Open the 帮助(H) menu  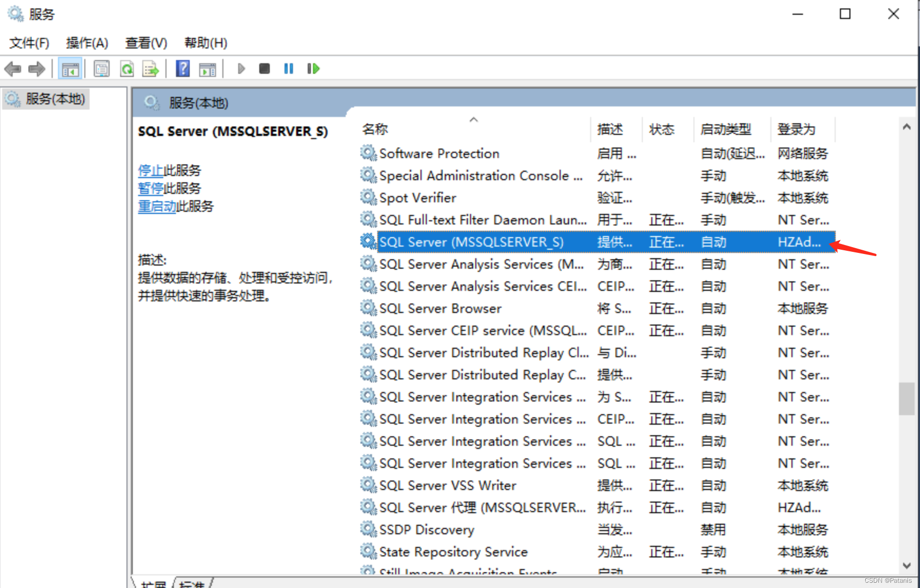point(205,43)
